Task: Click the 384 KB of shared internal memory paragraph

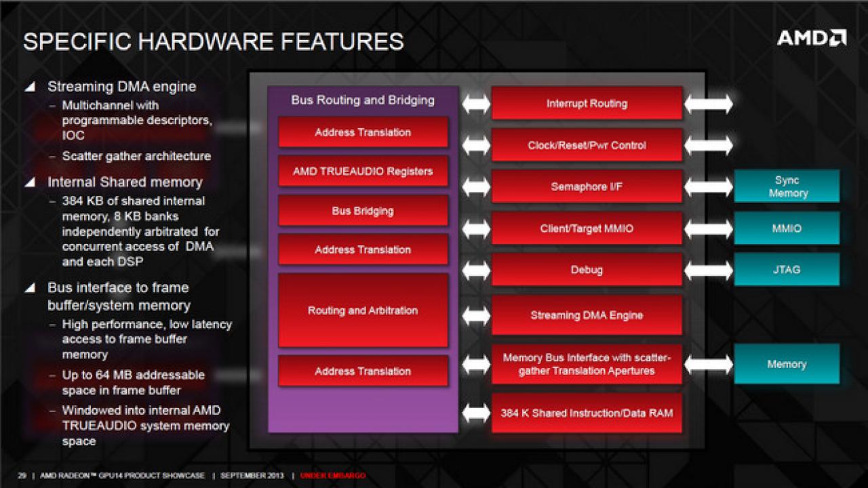Action: [x=140, y=231]
